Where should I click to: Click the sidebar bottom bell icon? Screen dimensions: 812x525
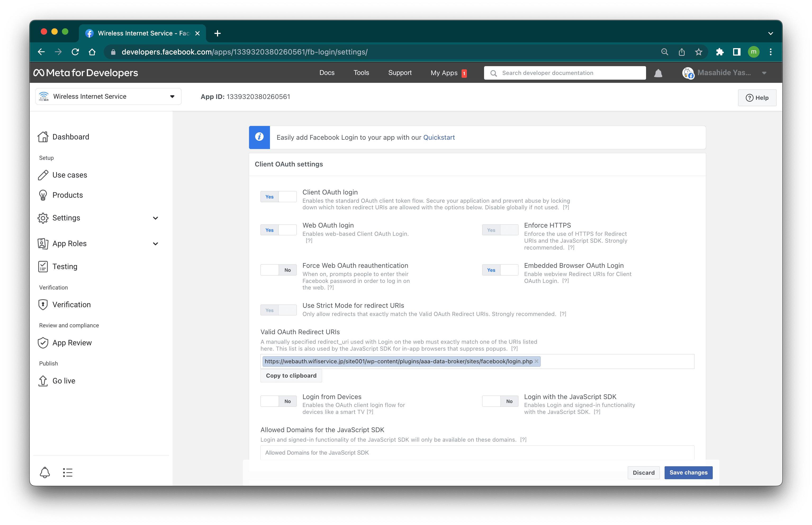click(x=45, y=473)
